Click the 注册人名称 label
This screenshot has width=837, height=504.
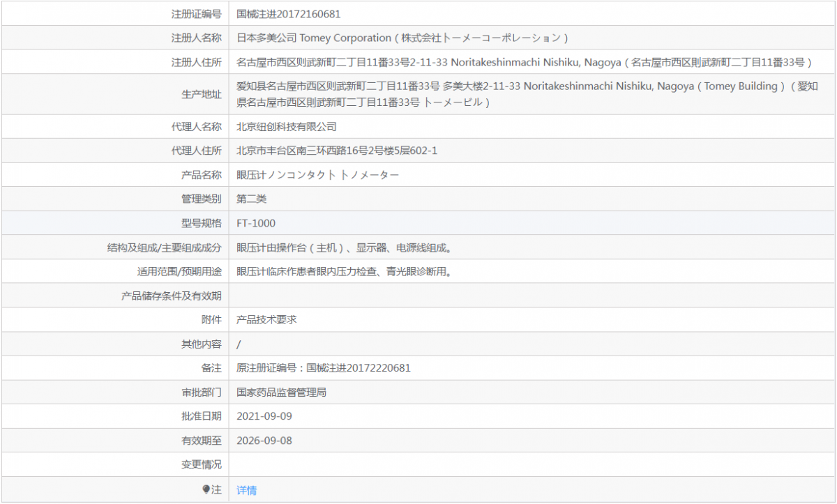tap(196, 38)
